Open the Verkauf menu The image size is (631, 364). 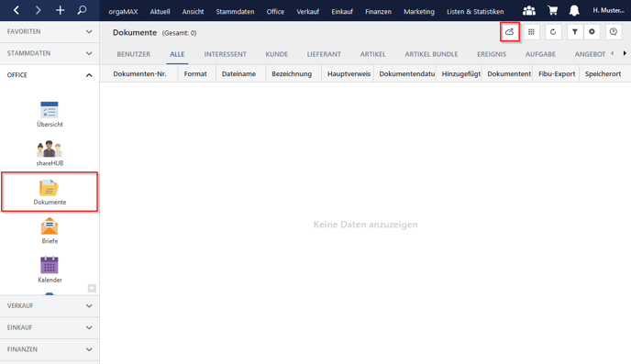(308, 12)
